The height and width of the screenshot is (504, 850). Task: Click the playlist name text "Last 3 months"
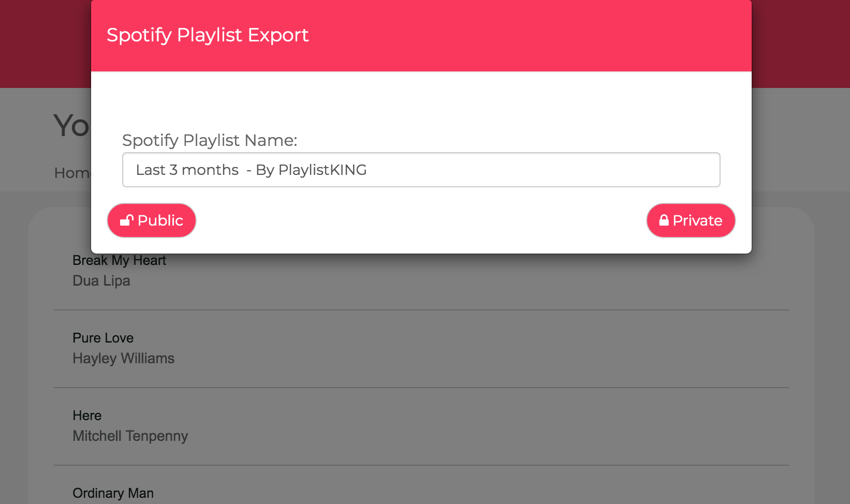click(x=187, y=169)
